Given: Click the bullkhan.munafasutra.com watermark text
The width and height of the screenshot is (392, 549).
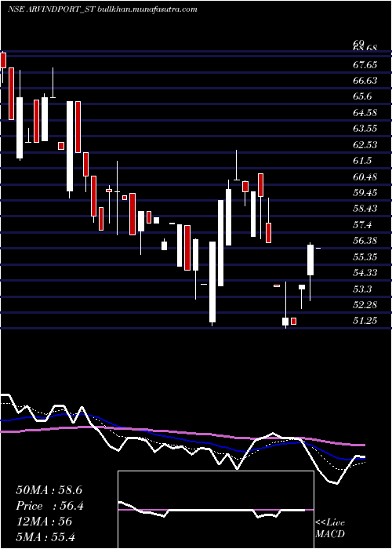Looking at the screenshot, I should point(147,9).
